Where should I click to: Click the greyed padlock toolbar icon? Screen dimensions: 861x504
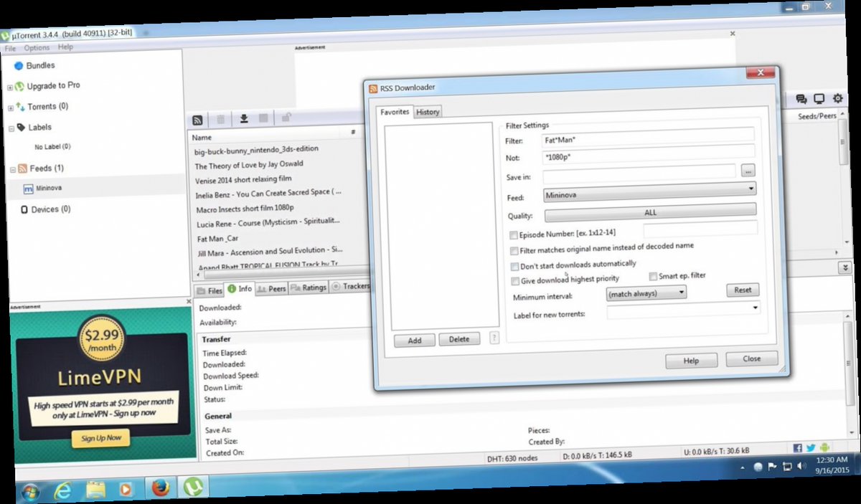coord(286,118)
